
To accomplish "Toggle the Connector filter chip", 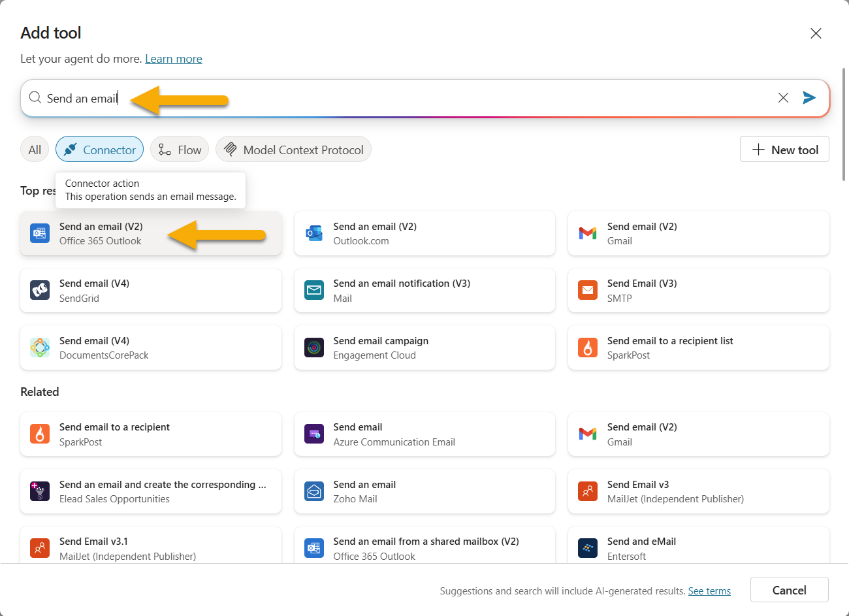I will click(x=99, y=149).
